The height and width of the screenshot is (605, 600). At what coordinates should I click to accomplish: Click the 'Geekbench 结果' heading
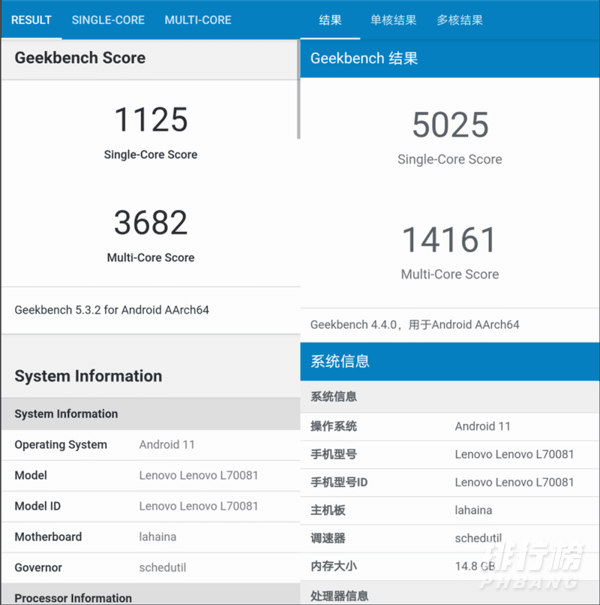coord(364,58)
